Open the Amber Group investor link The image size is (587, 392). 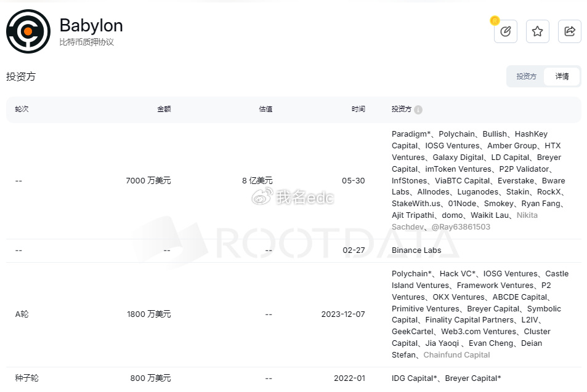tap(512, 145)
